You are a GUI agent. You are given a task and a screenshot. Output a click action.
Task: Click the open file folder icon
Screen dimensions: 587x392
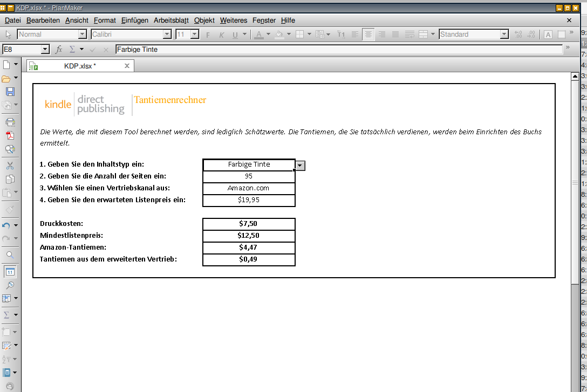6,79
